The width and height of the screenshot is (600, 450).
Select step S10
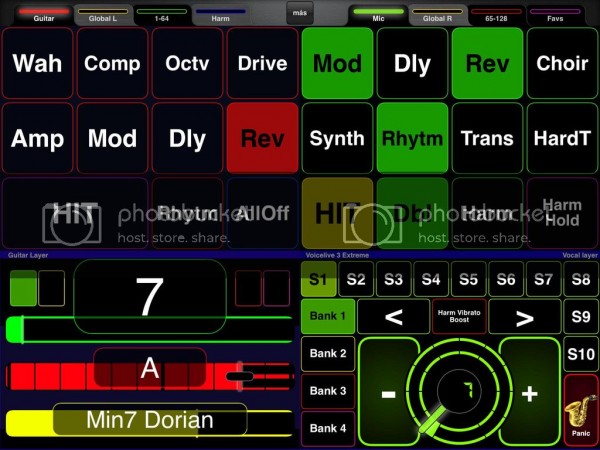pyautogui.click(x=581, y=354)
